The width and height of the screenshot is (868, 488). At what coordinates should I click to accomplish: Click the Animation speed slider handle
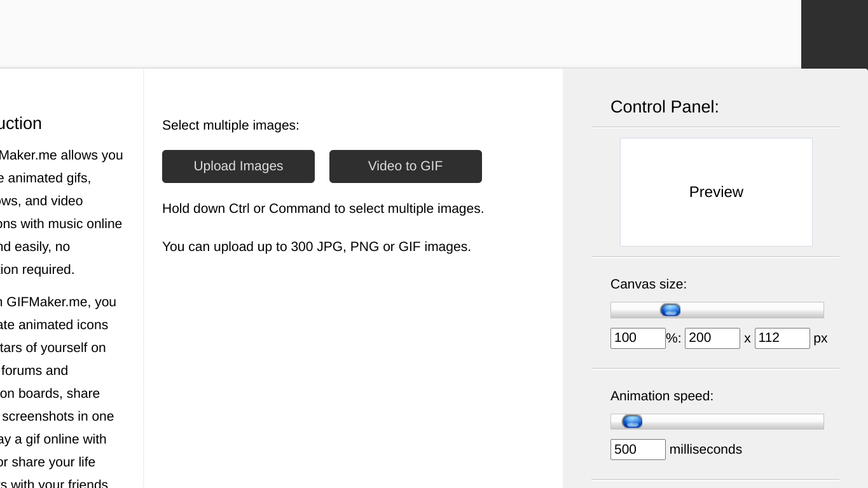pos(632,421)
